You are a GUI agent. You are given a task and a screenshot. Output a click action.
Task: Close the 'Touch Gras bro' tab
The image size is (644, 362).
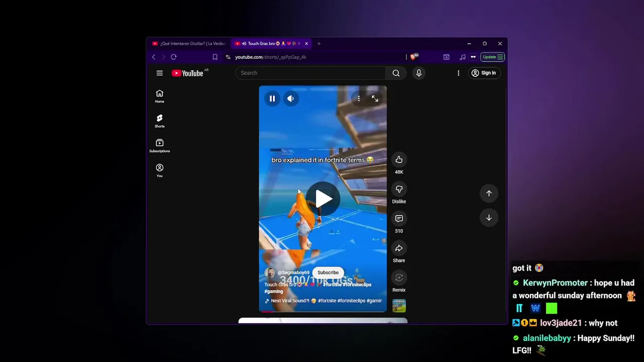coord(306,44)
